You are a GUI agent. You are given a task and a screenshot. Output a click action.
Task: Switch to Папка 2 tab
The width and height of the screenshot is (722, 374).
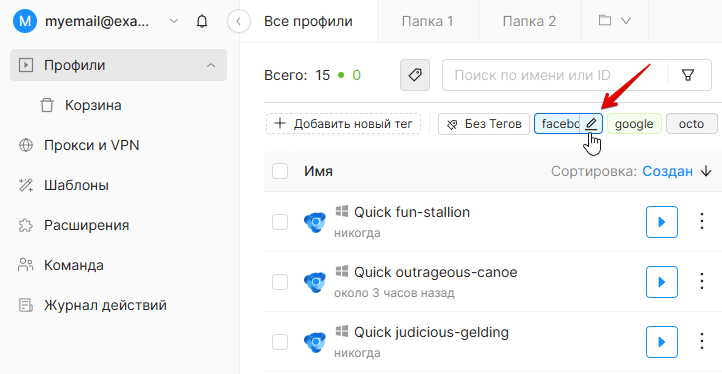click(530, 21)
